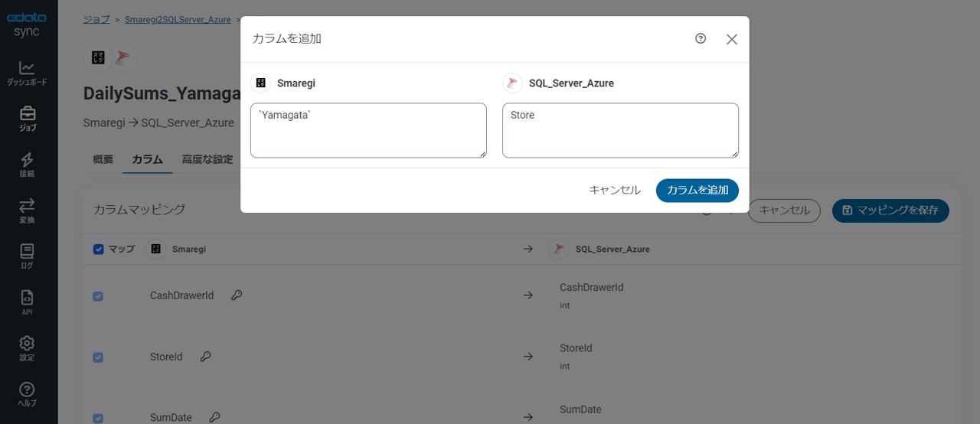Open the Jobs briefcase icon
This screenshot has width=980, height=424.
tap(28, 119)
